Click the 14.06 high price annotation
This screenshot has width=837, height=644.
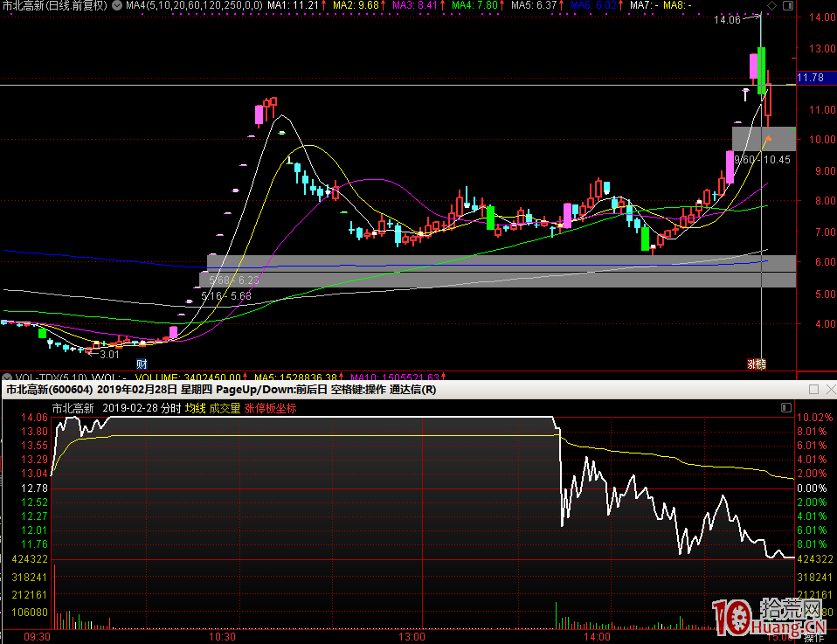tap(727, 20)
